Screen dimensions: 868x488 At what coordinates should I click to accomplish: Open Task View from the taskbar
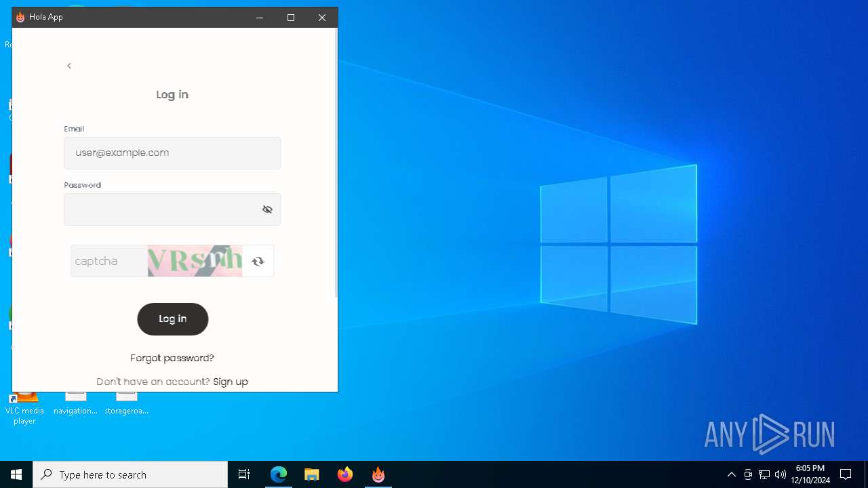click(244, 474)
